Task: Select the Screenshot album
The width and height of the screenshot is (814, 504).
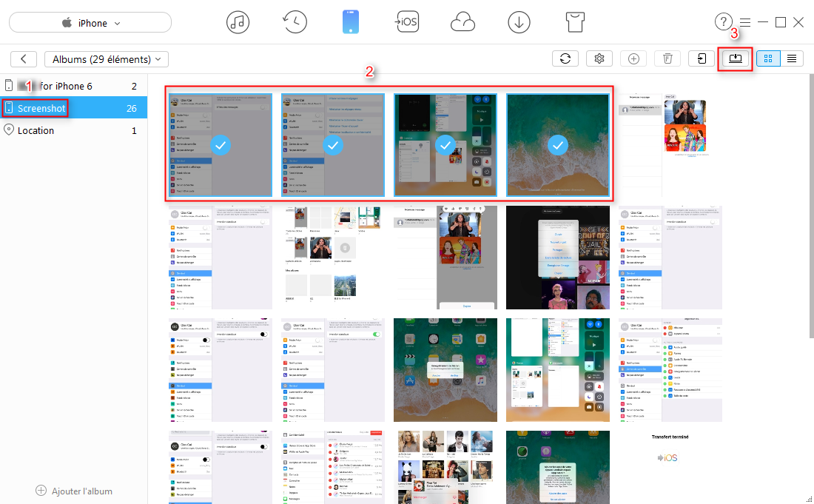Action: pyautogui.click(x=74, y=108)
